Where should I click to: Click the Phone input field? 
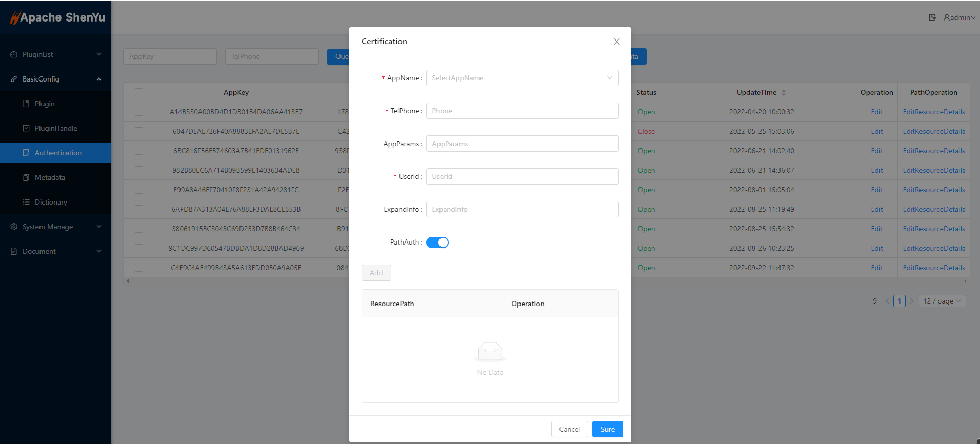(522, 111)
